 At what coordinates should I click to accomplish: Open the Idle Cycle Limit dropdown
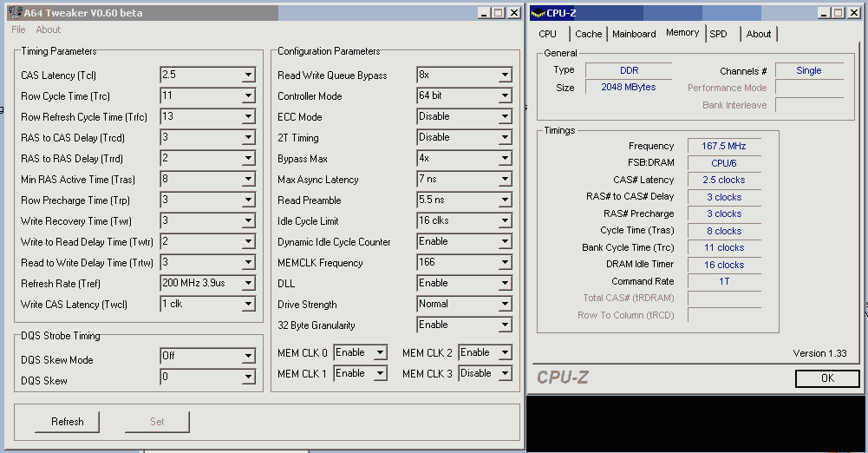(505, 221)
